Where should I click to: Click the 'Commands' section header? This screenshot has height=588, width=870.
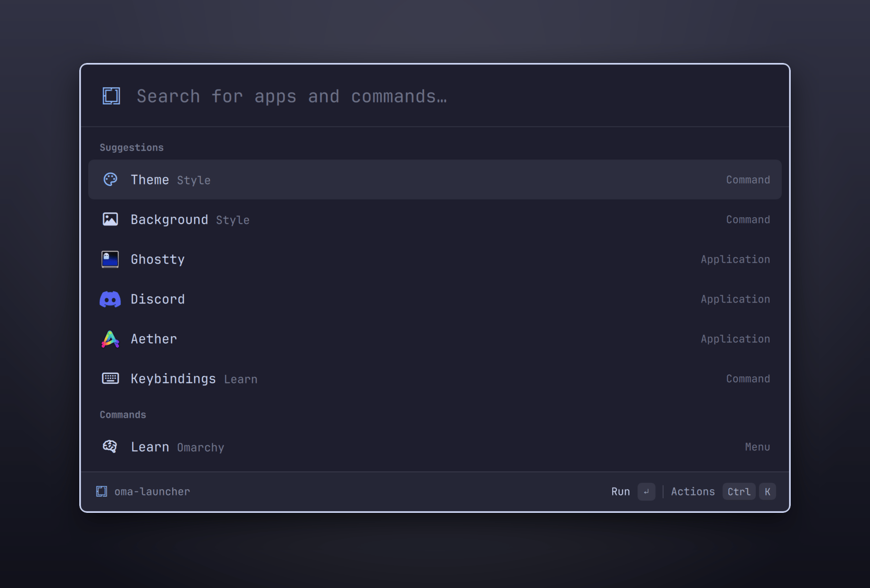pyautogui.click(x=123, y=414)
